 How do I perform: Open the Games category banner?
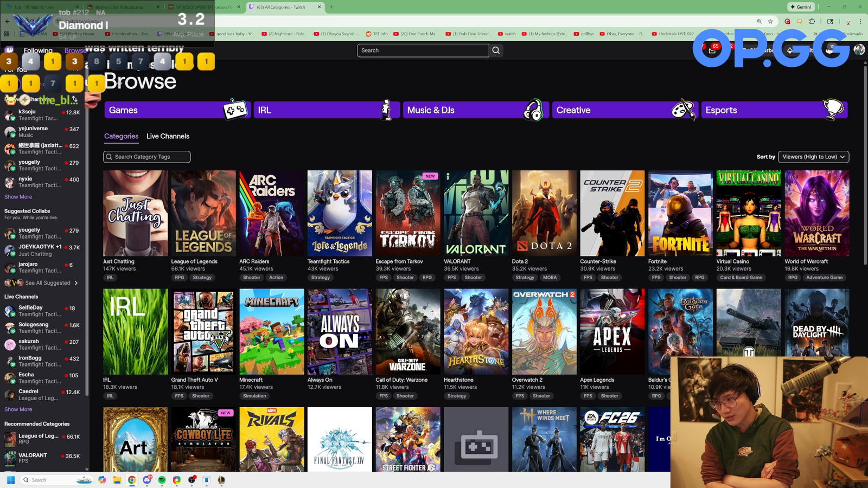177,110
